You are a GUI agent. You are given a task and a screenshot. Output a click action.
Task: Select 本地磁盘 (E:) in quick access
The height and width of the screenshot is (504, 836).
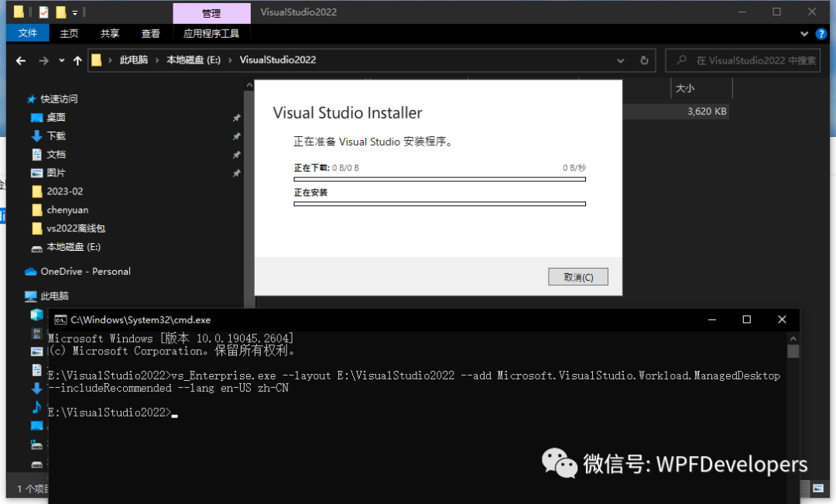[x=74, y=246]
